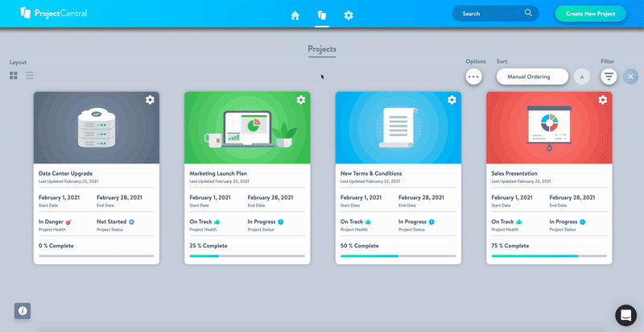Click the Create New Project button
644x332 pixels.
[591, 14]
